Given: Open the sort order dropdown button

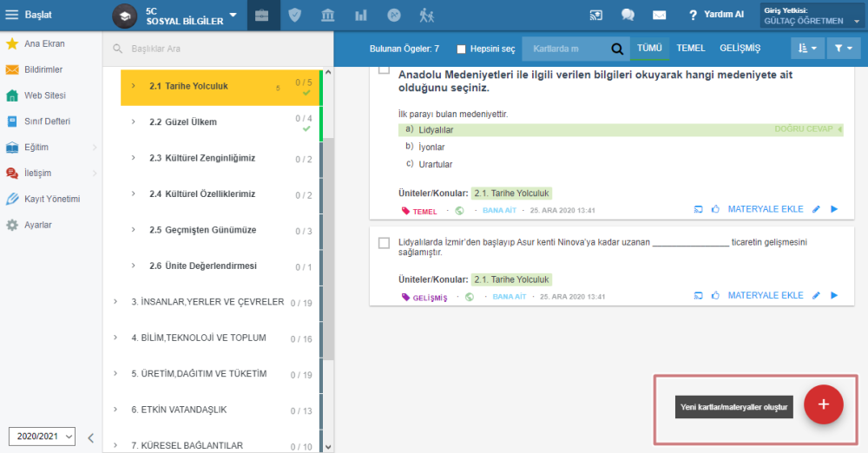Looking at the screenshot, I should tap(807, 49).
